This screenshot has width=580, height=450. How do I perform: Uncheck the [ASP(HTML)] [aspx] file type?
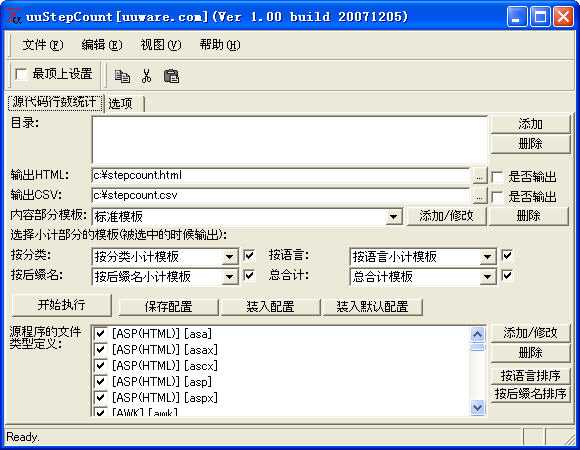point(100,397)
